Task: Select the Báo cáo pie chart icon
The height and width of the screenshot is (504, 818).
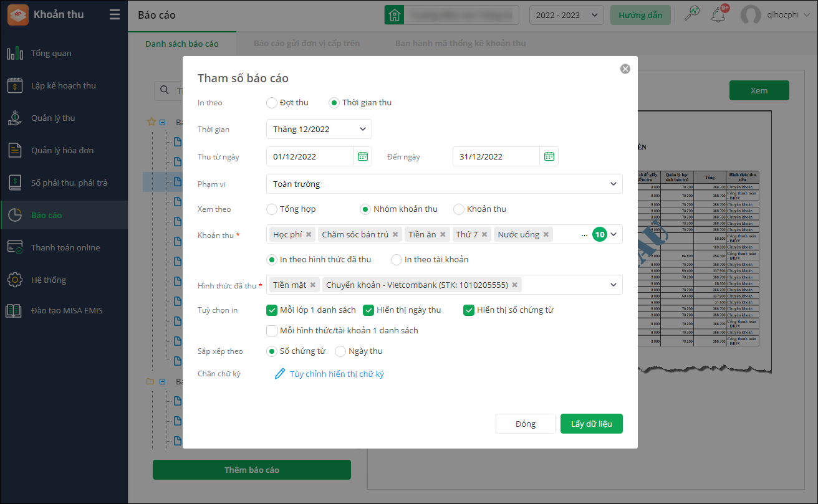Action: click(15, 215)
